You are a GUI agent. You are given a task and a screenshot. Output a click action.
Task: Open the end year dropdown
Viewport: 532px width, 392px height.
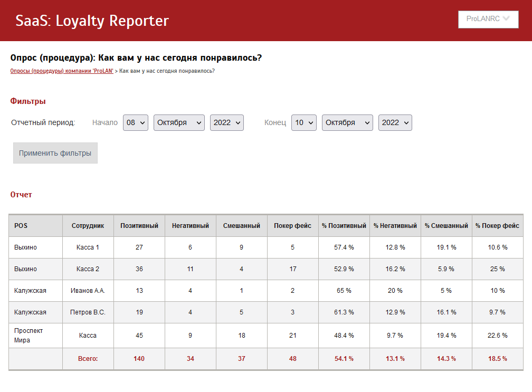395,122
